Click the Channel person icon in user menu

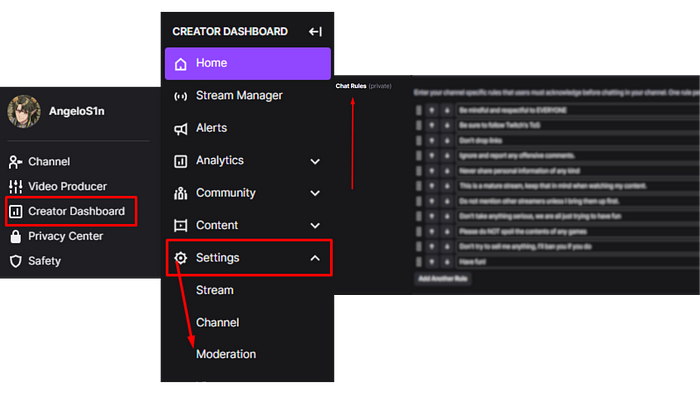pos(16,162)
